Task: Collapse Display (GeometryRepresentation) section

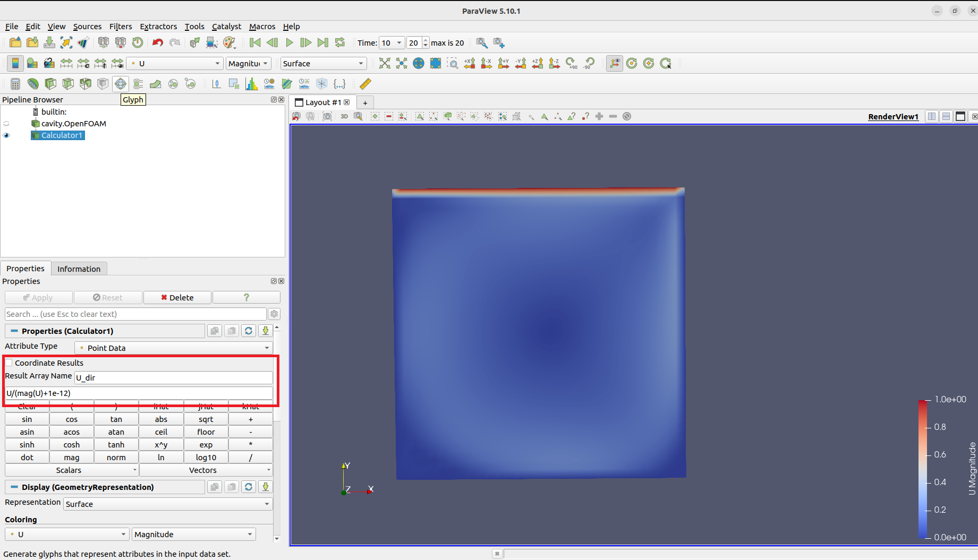Action: pos(14,487)
